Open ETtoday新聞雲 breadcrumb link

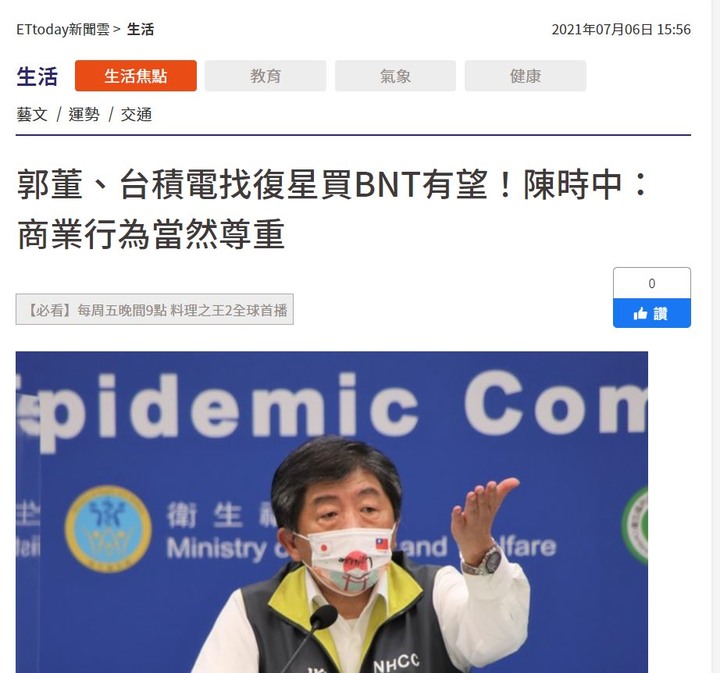point(63,29)
